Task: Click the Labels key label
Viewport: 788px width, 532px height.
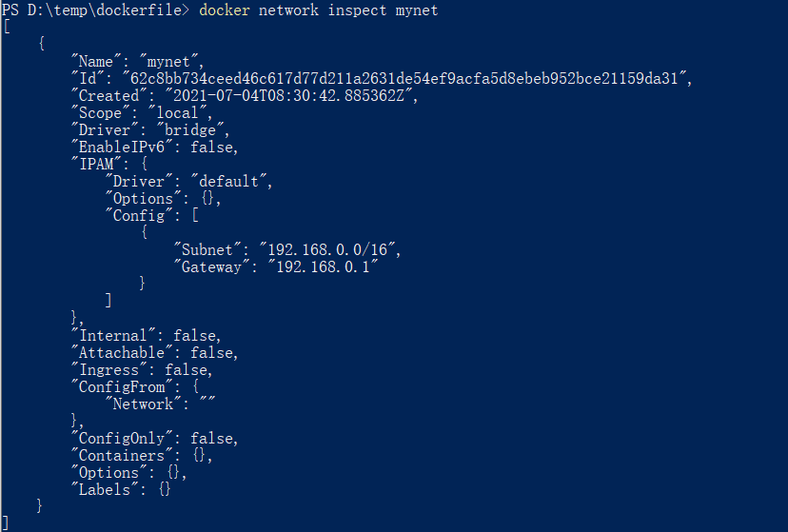Action: coord(105,489)
